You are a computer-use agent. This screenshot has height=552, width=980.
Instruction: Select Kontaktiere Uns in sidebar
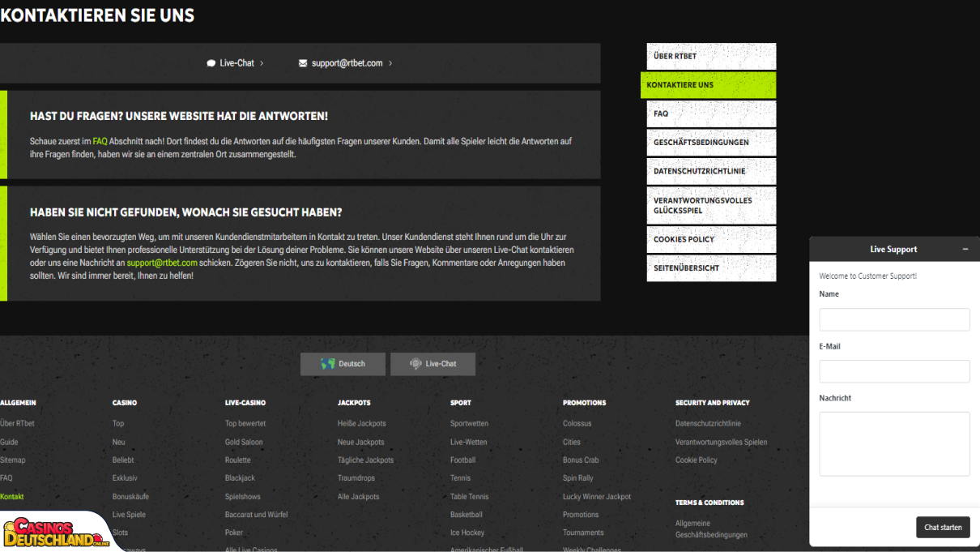click(x=708, y=85)
